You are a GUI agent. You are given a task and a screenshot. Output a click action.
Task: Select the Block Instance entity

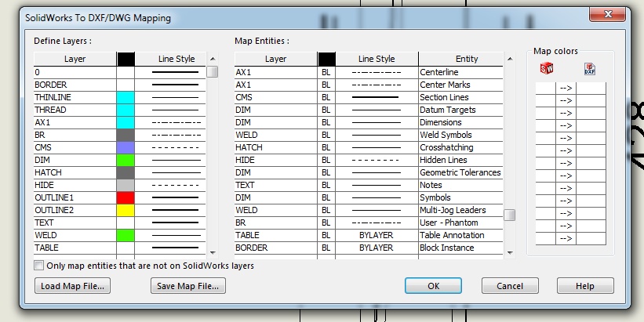click(x=460, y=248)
